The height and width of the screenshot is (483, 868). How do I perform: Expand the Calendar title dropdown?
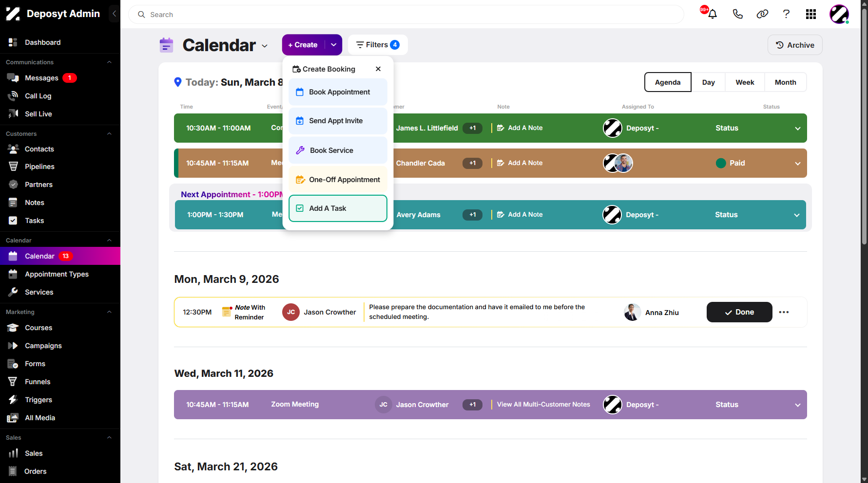(265, 46)
